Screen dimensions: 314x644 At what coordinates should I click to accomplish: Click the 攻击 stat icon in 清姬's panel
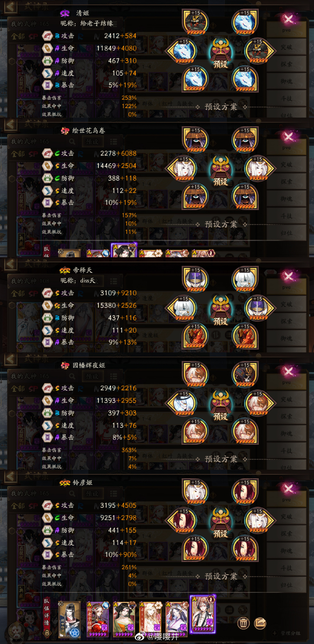pyautogui.click(x=48, y=36)
